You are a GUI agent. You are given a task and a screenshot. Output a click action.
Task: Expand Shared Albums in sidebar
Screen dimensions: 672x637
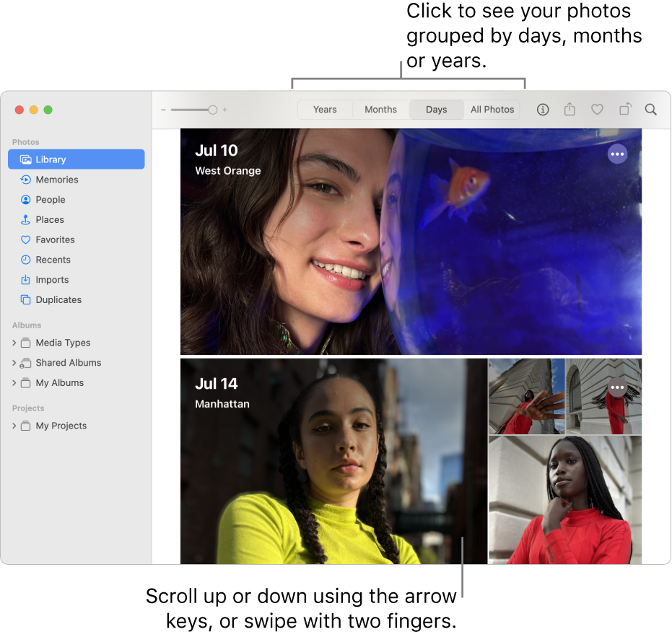(15, 363)
